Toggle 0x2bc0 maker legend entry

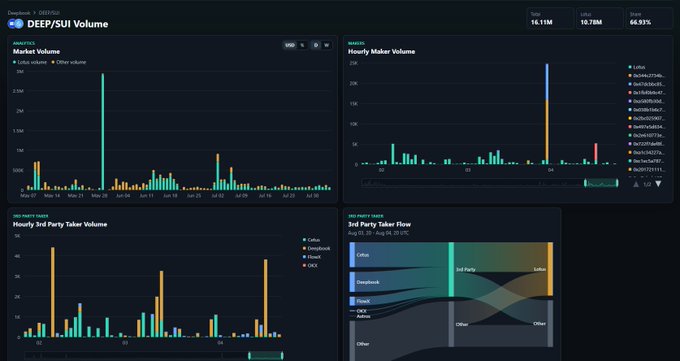point(647,118)
